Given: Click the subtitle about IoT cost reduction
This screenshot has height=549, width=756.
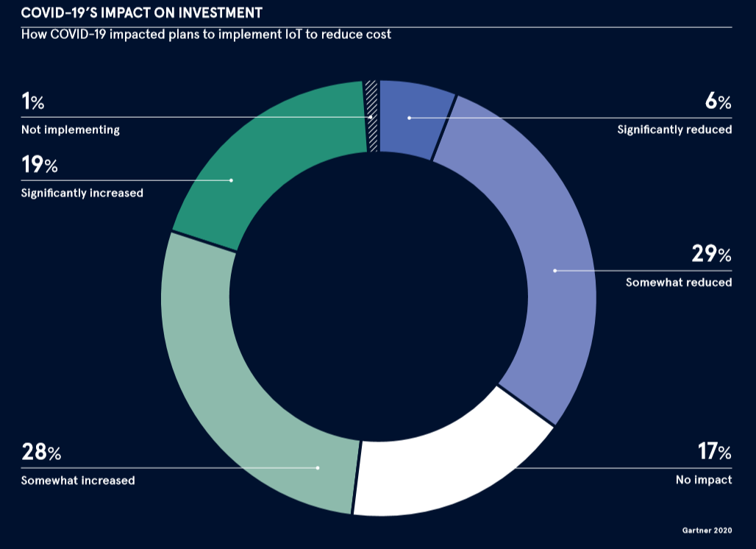Looking at the screenshot, I should 206,35.
